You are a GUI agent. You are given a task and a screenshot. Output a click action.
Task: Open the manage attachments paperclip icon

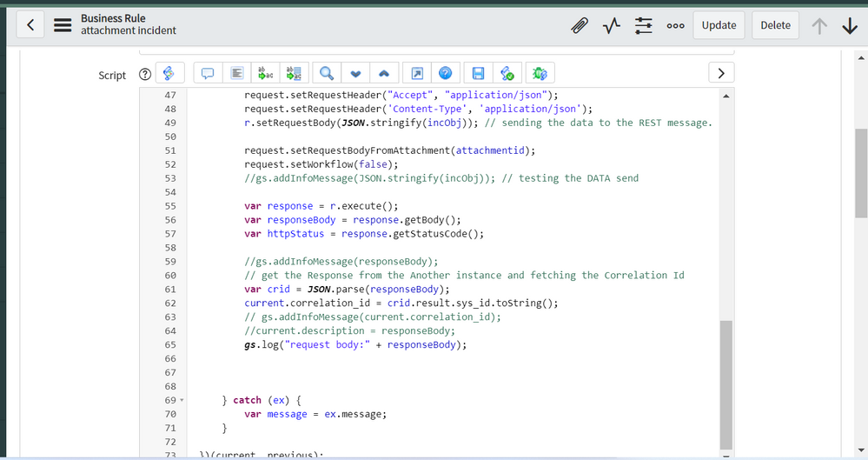(579, 25)
